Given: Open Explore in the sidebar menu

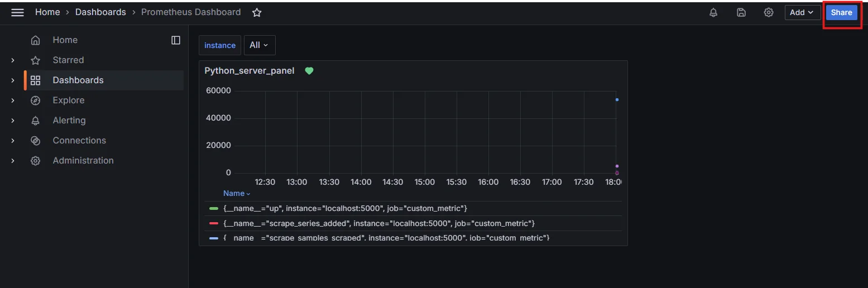Looking at the screenshot, I should (x=69, y=100).
